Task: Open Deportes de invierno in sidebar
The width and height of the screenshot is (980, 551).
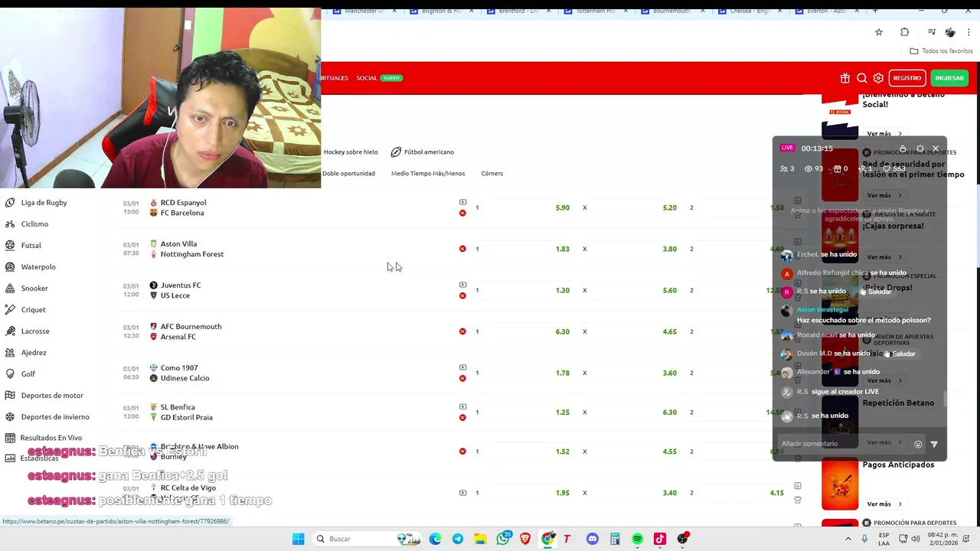Action: [x=55, y=417]
